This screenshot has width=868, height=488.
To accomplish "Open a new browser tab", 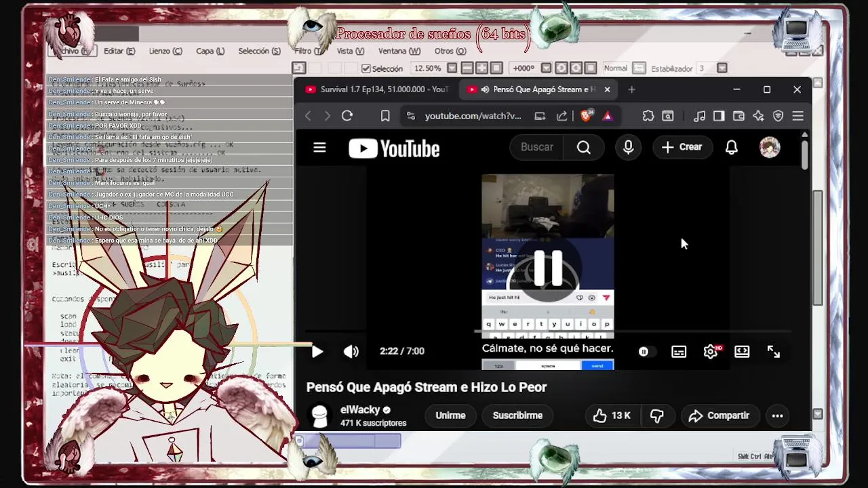I will [x=631, y=89].
